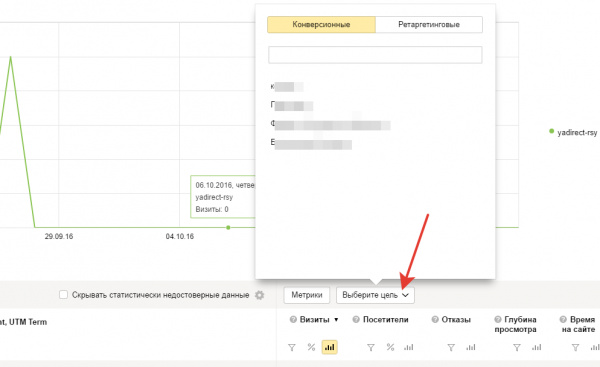The height and width of the screenshot is (367, 600).
Task: Select the first blurred goal in the list
Action: point(287,87)
